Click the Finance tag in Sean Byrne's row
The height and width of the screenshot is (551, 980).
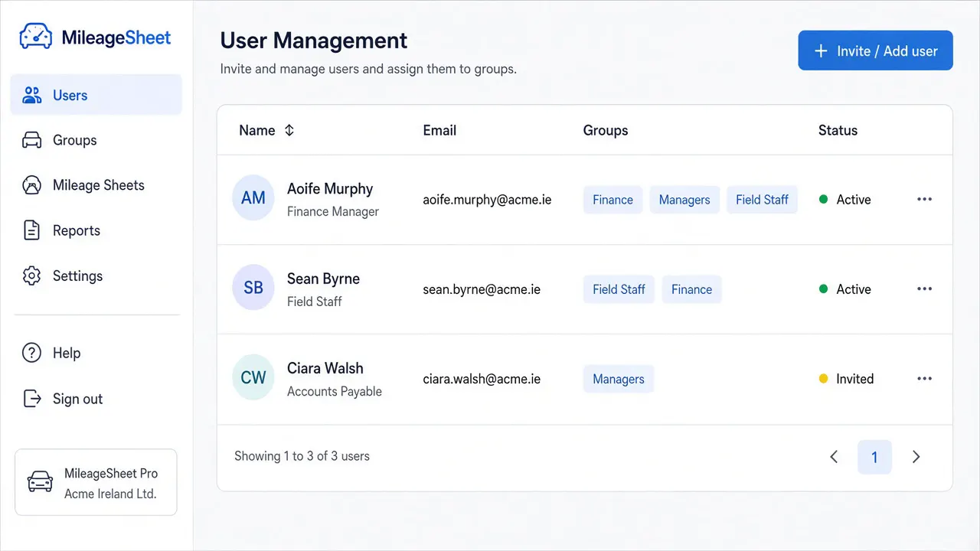[691, 289]
